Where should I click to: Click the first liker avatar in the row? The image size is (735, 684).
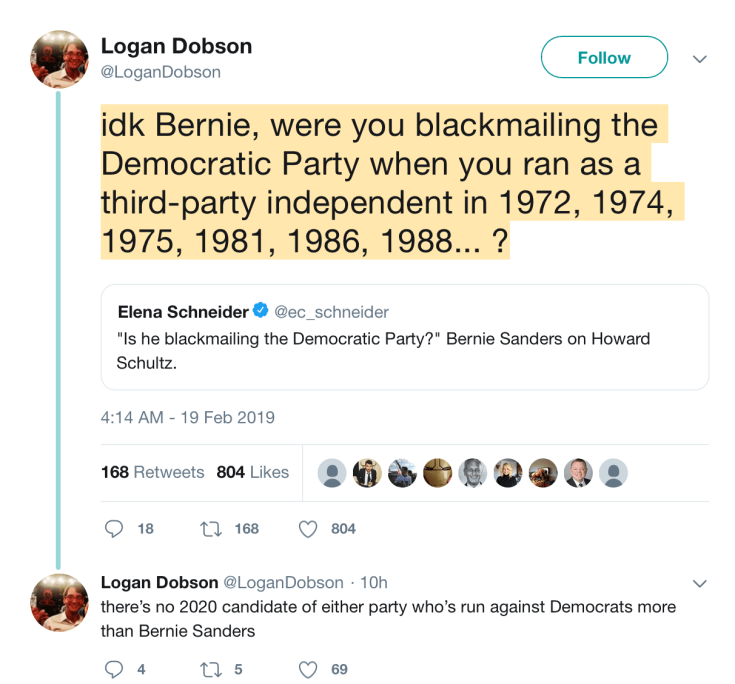pyautogui.click(x=333, y=473)
